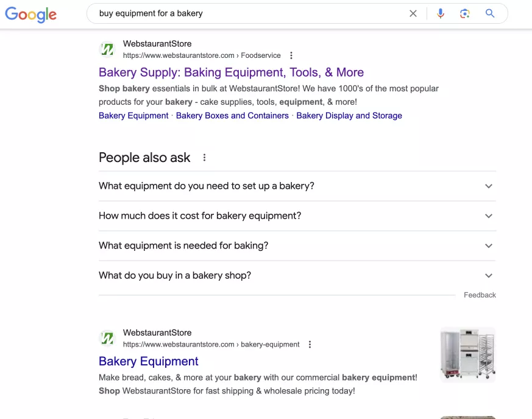The height and width of the screenshot is (419, 532).
Task: Click the bakery equipment product thumbnail
Action: pos(468,354)
